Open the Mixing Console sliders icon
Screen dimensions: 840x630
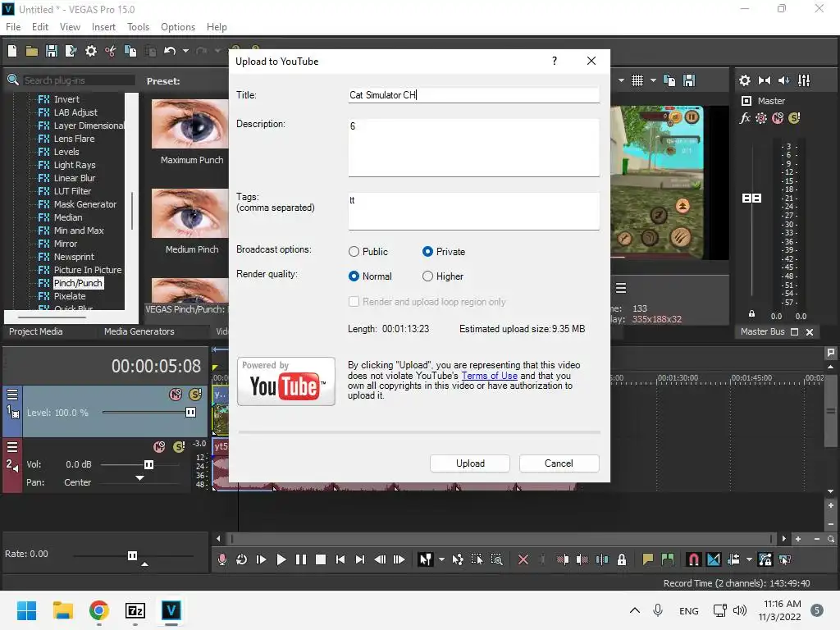coord(804,80)
